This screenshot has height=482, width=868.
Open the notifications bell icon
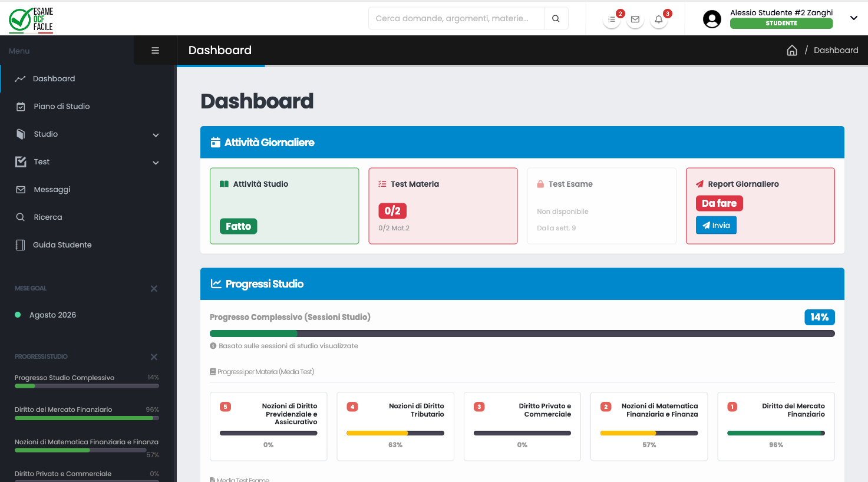(x=658, y=19)
